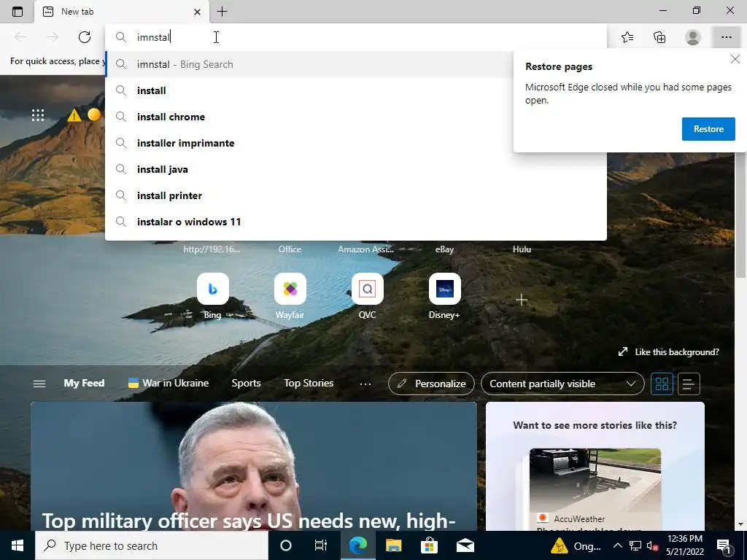Choose the "install printer" suggestion
The image size is (747, 560).
tap(356, 195)
